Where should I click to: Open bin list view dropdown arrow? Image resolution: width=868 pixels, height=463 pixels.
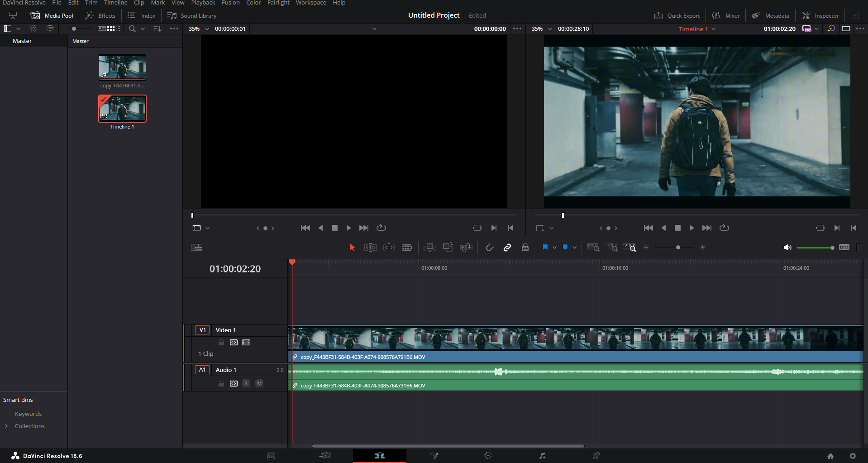tap(18, 29)
